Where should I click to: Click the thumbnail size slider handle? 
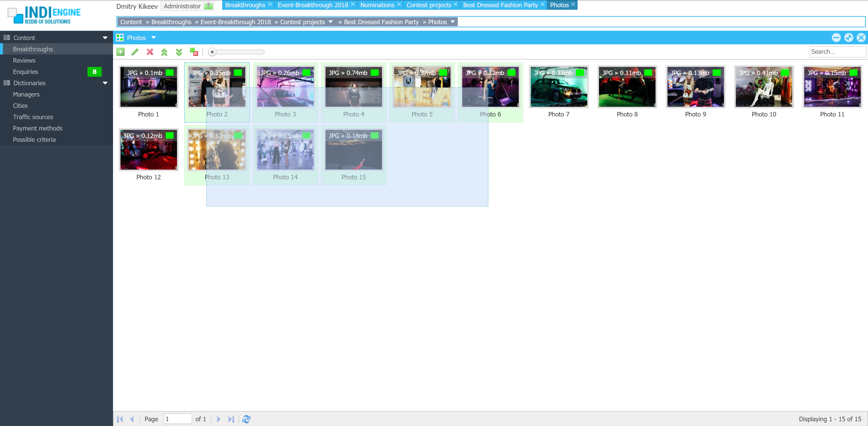pyautogui.click(x=212, y=52)
